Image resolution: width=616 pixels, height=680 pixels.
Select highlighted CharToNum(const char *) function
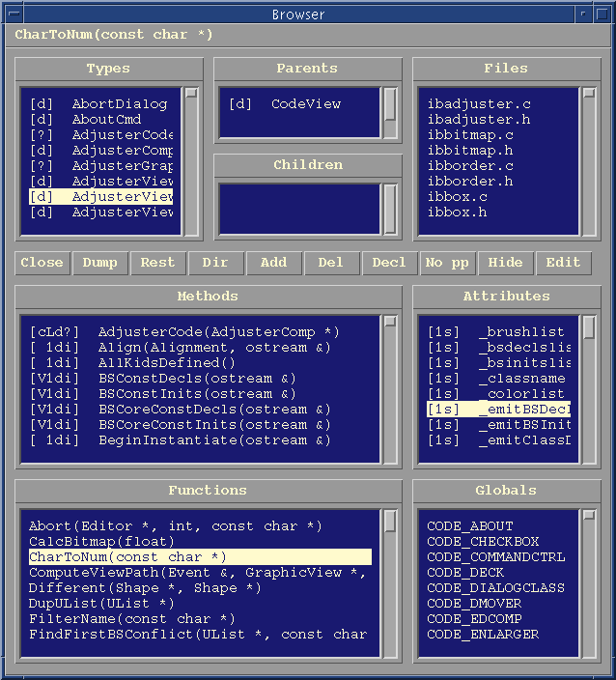pos(200,557)
